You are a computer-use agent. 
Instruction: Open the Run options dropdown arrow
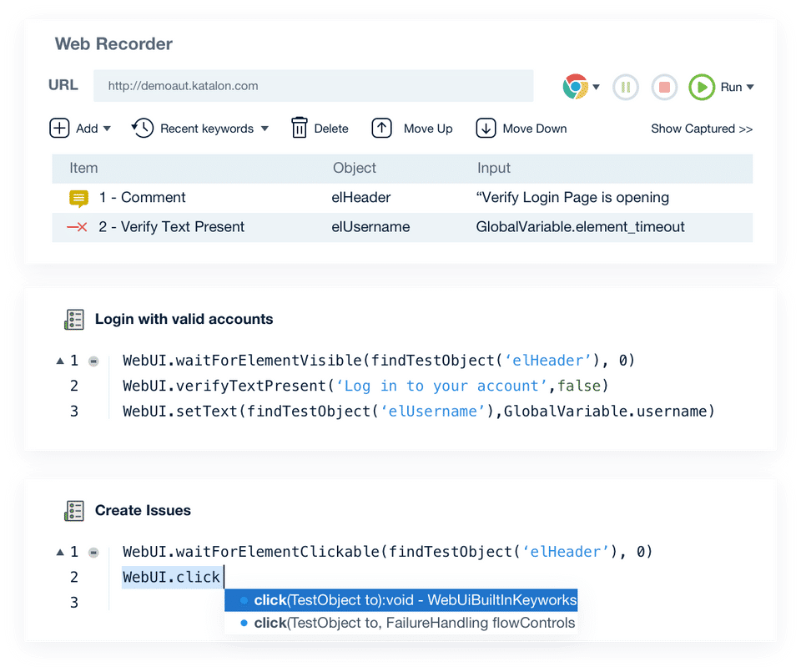point(750,87)
